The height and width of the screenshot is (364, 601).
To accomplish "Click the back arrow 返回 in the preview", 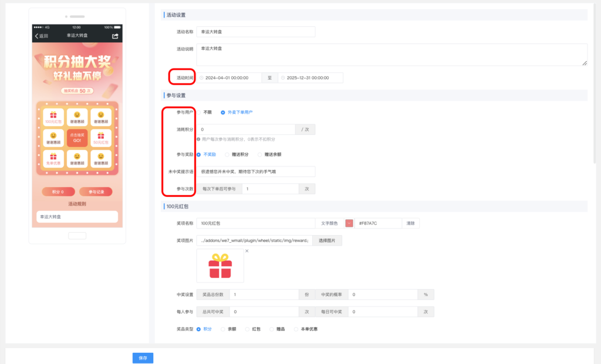I will pos(39,35).
